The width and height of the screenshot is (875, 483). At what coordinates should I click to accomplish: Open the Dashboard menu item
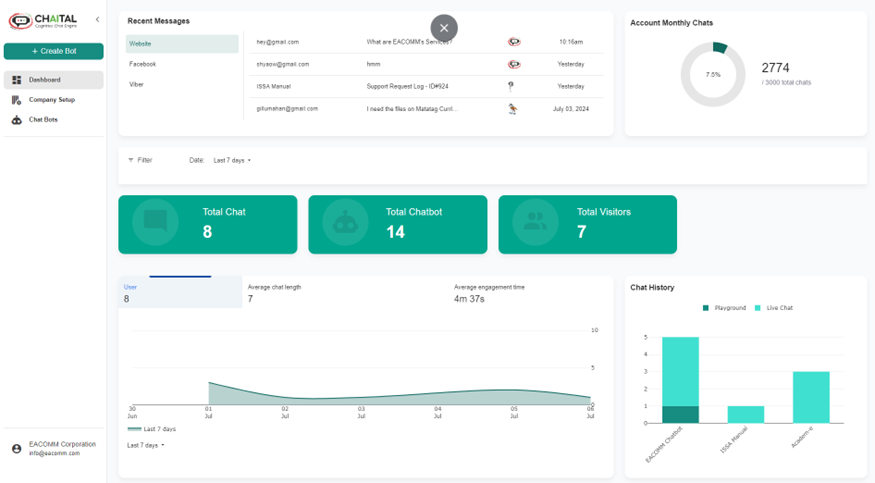[54, 80]
